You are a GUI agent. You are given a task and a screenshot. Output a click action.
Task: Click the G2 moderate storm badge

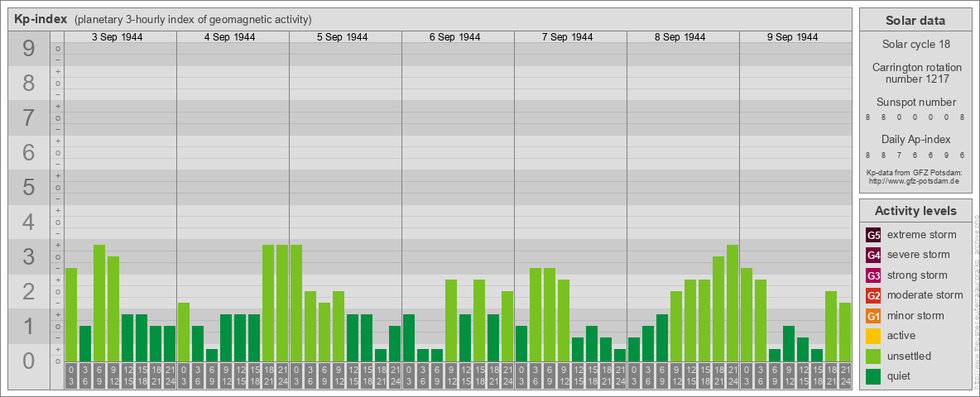tap(873, 295)
